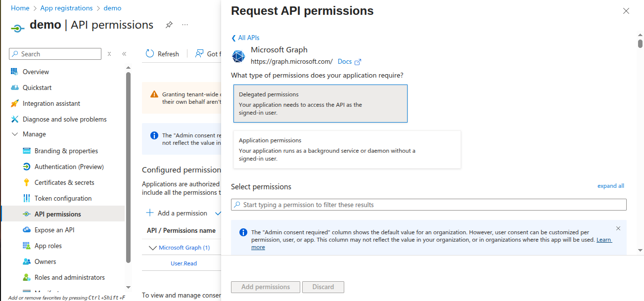644x301 pixels.
Task: Select Application permissions option
Action: (347, 149)
